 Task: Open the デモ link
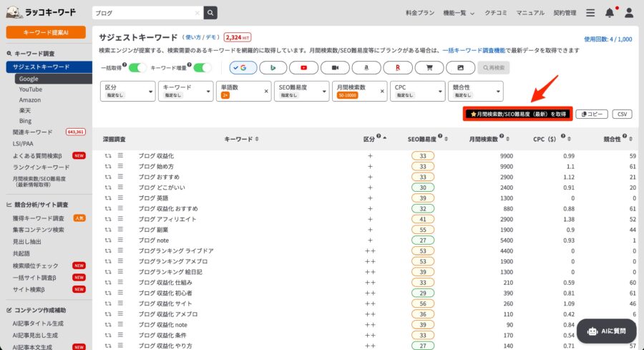pyautogui.click(x=211, y=37)
